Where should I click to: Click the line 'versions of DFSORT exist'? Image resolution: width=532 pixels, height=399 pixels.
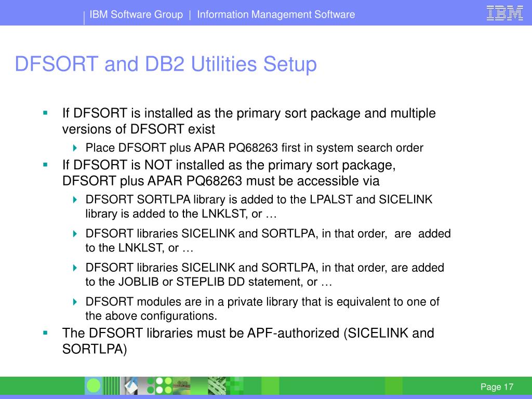(x=138, y=129)
